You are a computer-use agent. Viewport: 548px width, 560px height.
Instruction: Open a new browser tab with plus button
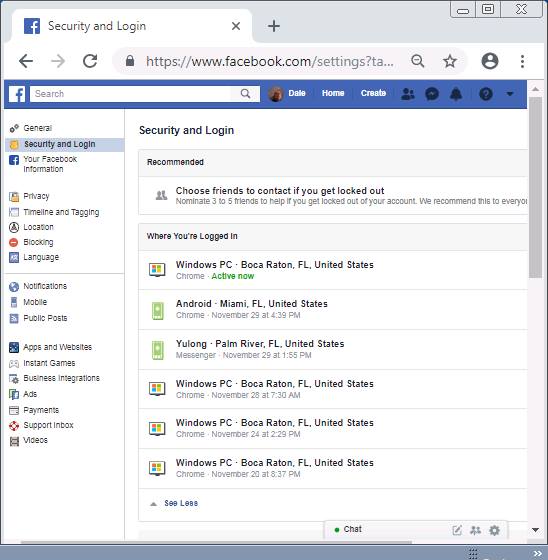click(274, 26)
